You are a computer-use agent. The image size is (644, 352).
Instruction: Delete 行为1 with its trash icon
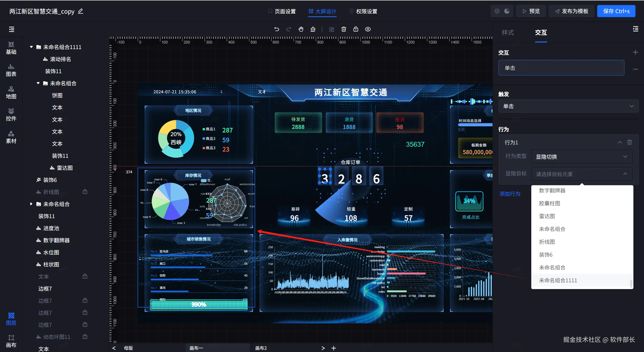(x=629, y=142)
